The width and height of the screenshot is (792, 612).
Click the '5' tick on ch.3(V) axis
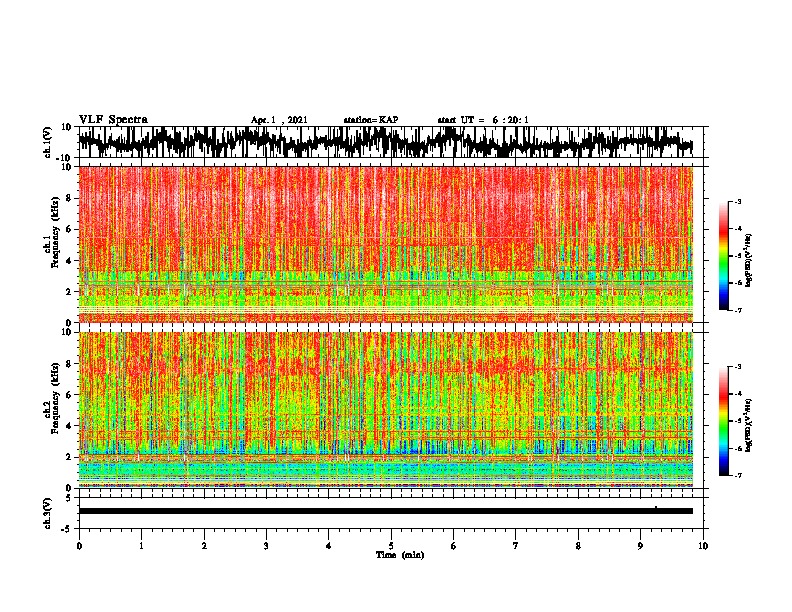70,498
